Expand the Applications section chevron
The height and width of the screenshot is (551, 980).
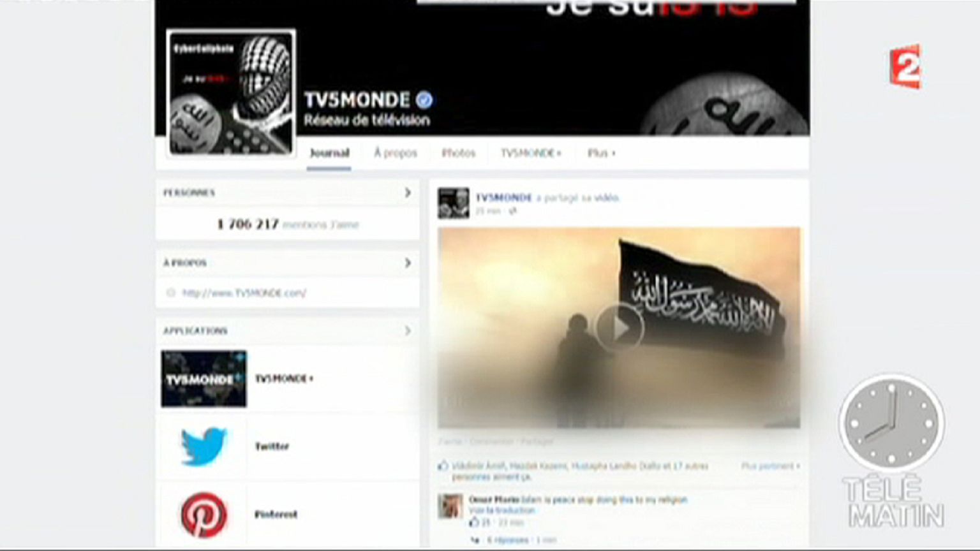(x=407, y=330)
